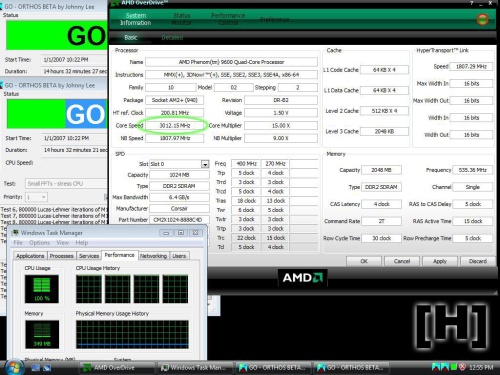Viewport: 500px width, 375px height.
Task: Expand the SPD Slot dropdown
Action: pos(205,164)
